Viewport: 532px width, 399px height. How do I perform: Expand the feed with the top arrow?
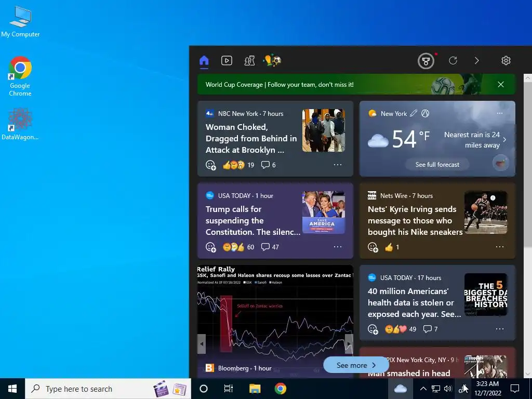click(x=477, y=61)
